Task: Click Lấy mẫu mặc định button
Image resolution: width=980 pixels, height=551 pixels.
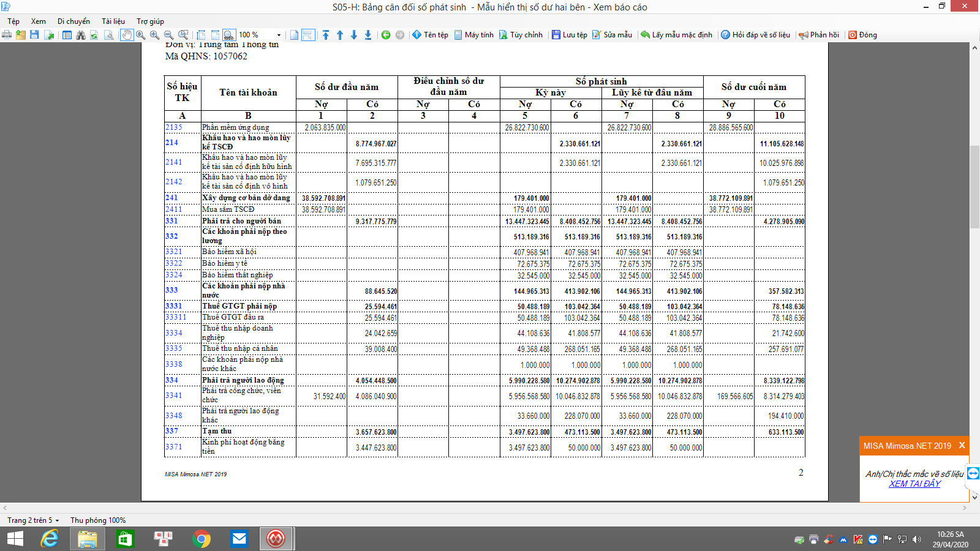Action: coord(676,35)
